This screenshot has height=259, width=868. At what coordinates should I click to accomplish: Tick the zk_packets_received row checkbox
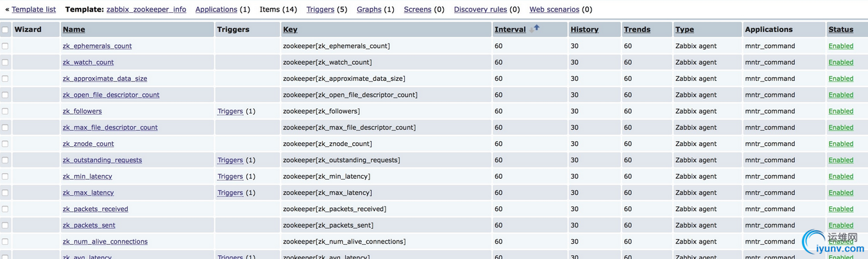pos(5,209)
